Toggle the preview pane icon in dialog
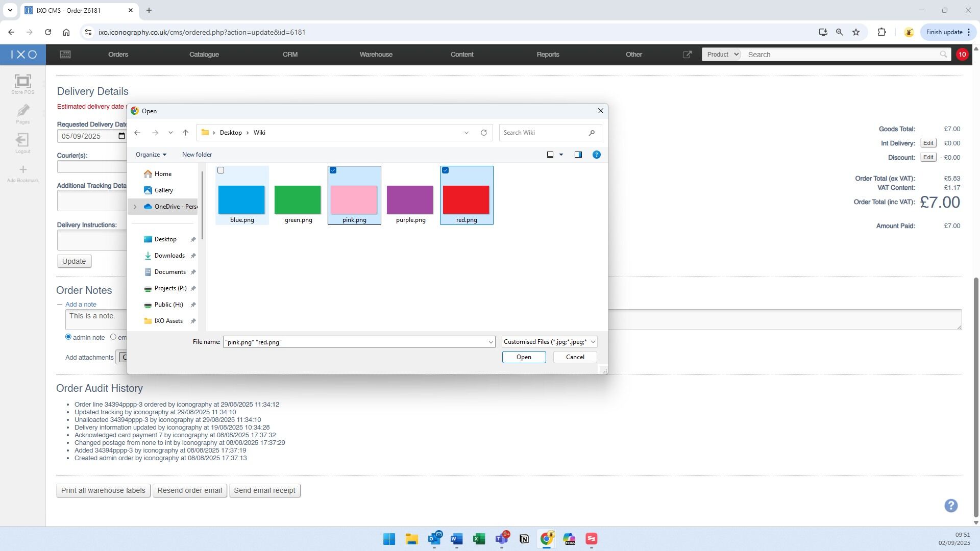The height and width of the screenshot is (551, 980). (578, 155)
